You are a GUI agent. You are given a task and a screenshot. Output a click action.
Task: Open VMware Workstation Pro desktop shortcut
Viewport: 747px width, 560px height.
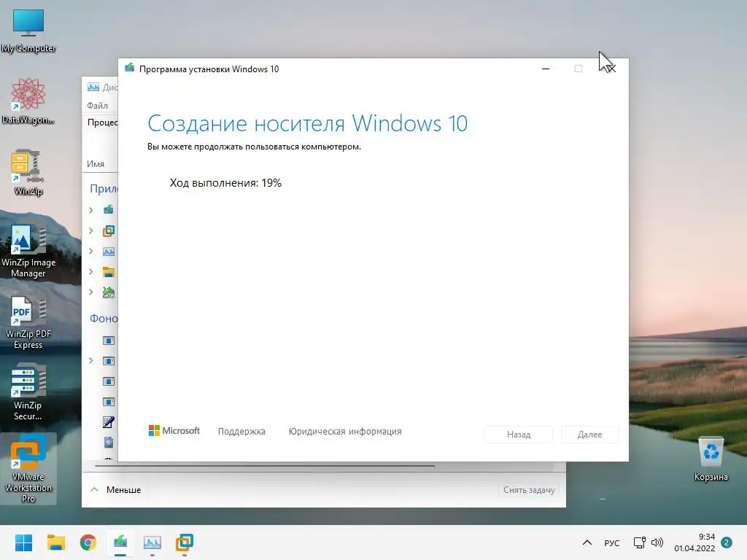click(x=28, y=469)
